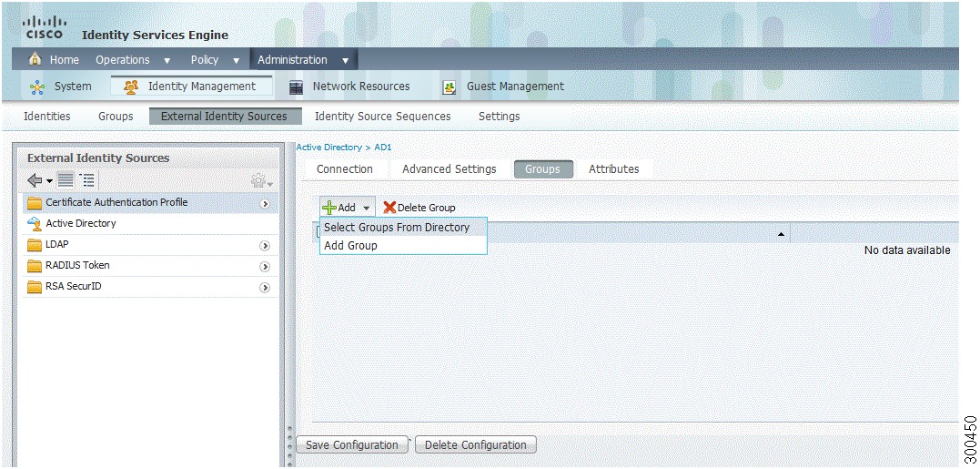Viewport: 980px width, 469px height.
Task: Click the green plus Add icon
Action: pos(329,208)
